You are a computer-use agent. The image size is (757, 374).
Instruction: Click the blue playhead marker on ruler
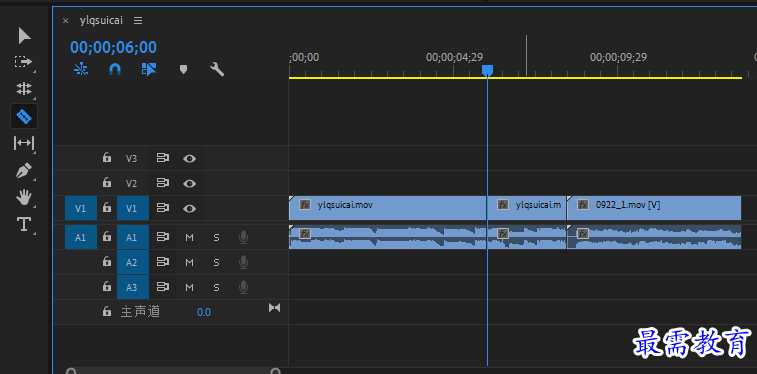(488, 71)
